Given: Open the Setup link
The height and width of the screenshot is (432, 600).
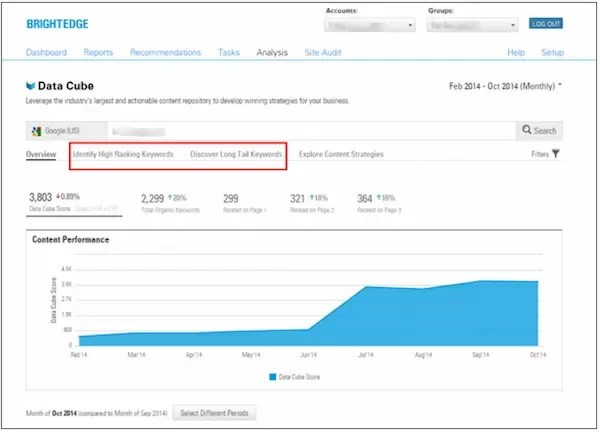Looking at the screenshot, I should (x=553, y=52).
